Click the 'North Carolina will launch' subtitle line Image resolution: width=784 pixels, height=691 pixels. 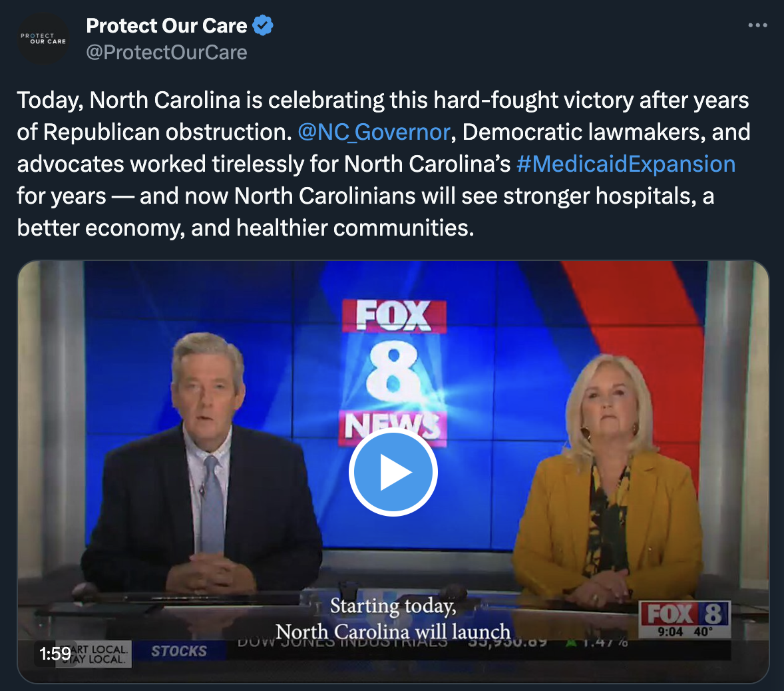click(x=393, y=632)
